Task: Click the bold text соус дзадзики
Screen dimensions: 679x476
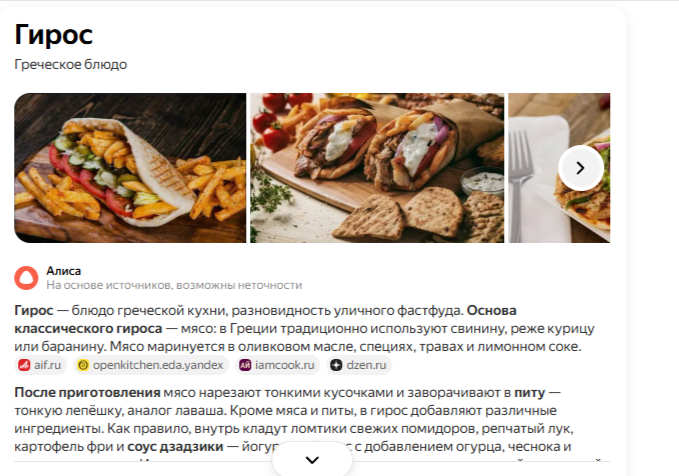Action: click(x=175, y=447)
